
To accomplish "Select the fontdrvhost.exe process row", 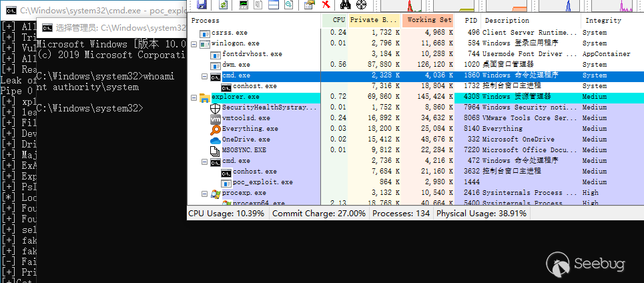I will click(x=416, y=54).
